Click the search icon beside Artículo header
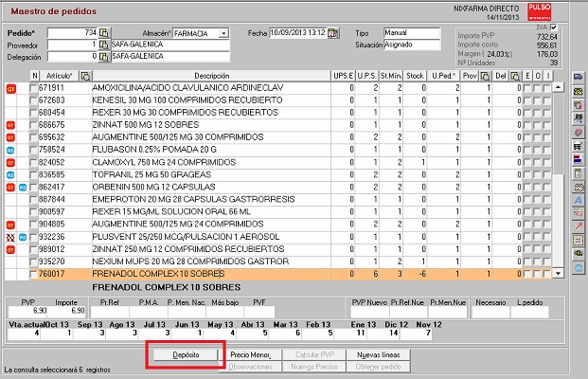The image size is (588, 379). (85, 76)
